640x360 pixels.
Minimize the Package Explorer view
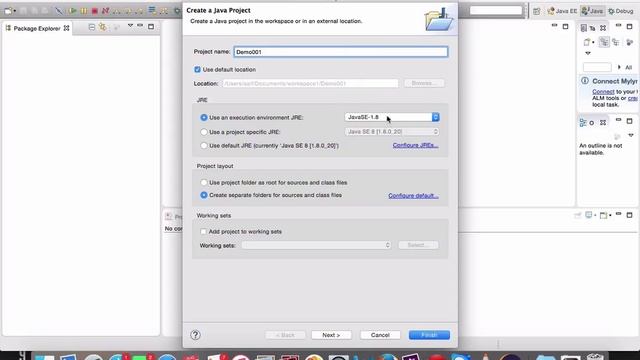[140, 26]
